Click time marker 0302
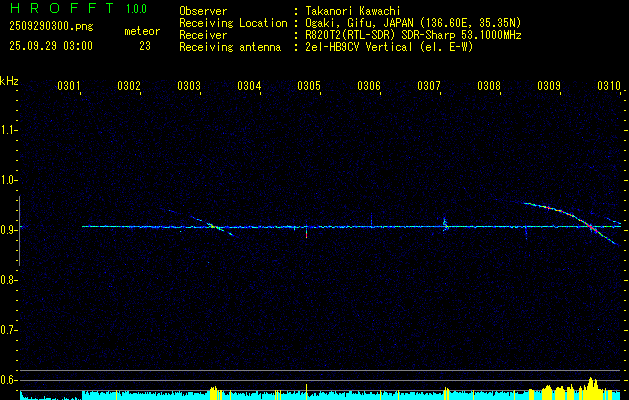Screen dimensions: 629x400 129,86
